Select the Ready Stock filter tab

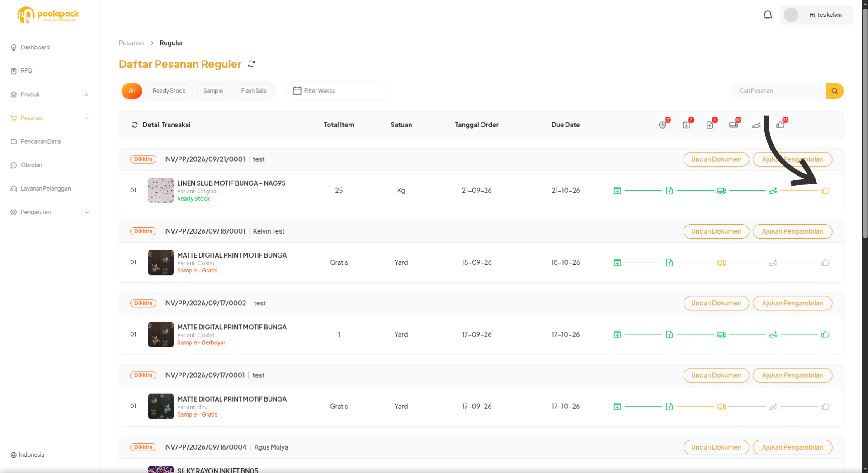pyautogui.click(x=169, y=91)
